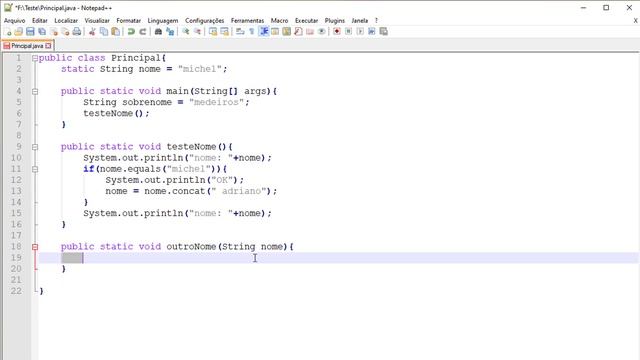The image size is (640, 360).
Task: Open user defined language dialog
Action: [275, 31]
